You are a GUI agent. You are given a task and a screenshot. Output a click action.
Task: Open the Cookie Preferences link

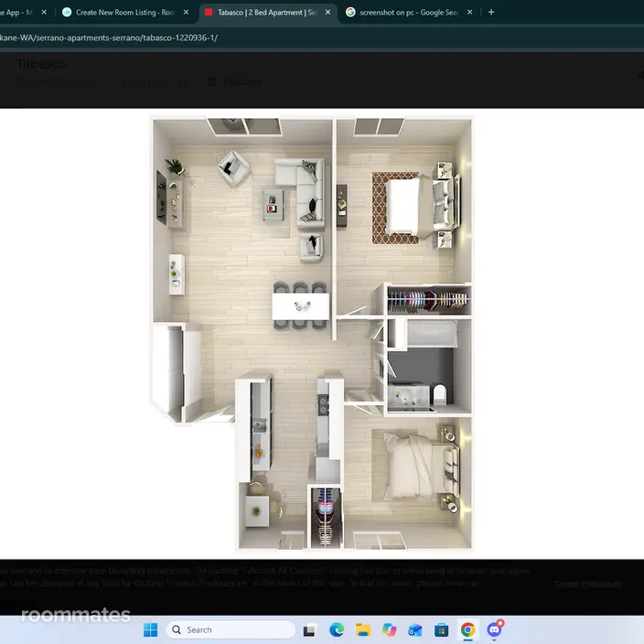point(588,584)
